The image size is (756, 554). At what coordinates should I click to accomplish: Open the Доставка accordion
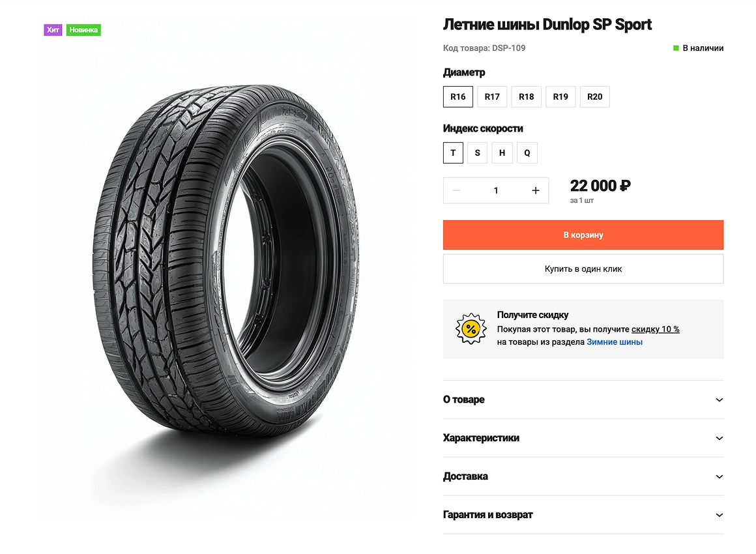coord(583,476)
